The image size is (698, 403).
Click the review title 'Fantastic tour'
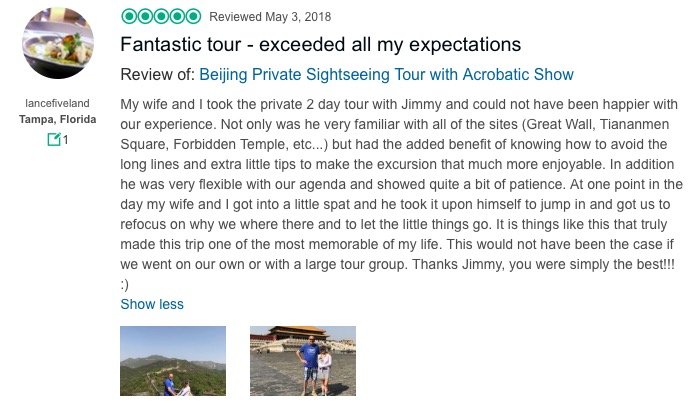320,45
